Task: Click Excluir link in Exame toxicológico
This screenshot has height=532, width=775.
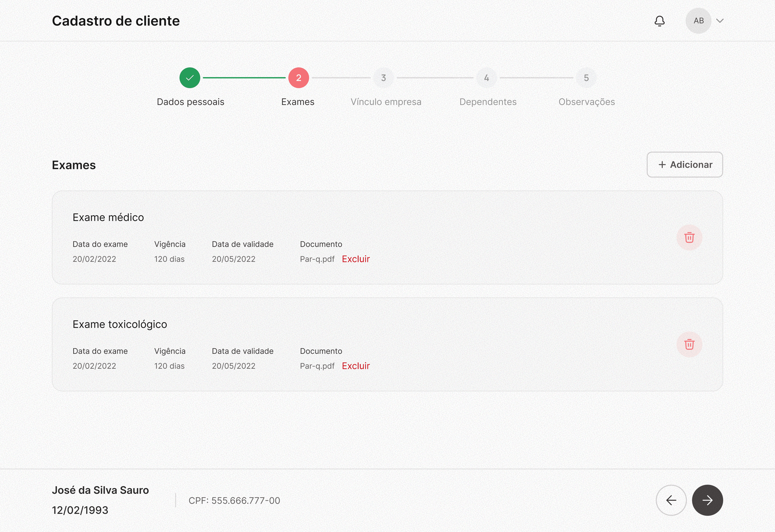Action: 356,366
